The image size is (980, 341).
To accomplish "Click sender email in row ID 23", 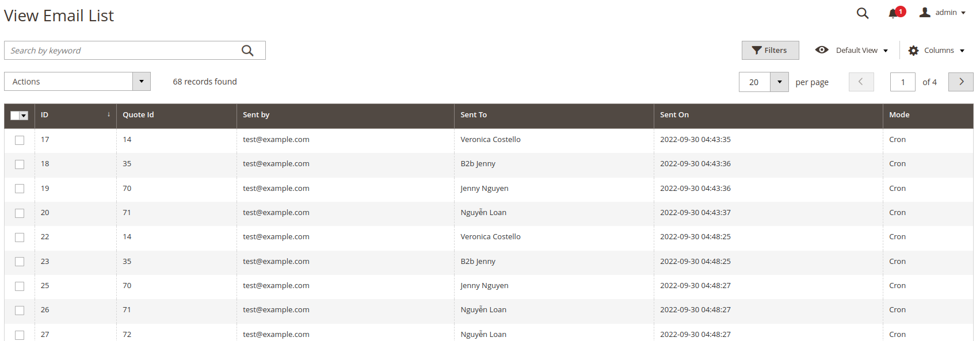I will click(276, 262).
